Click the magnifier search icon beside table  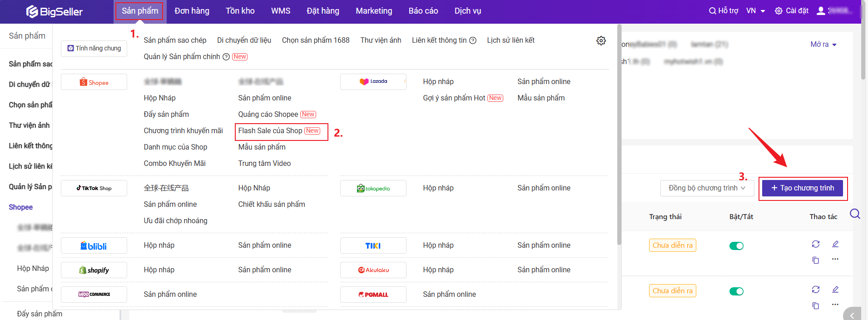(x=855, y=214)
